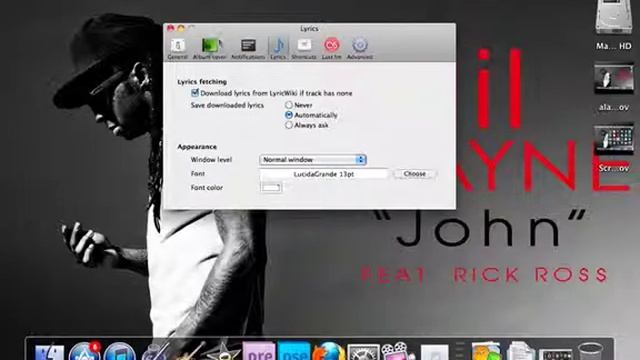
Task: Open the Notifications preferences pane
Action: (248, 49)
